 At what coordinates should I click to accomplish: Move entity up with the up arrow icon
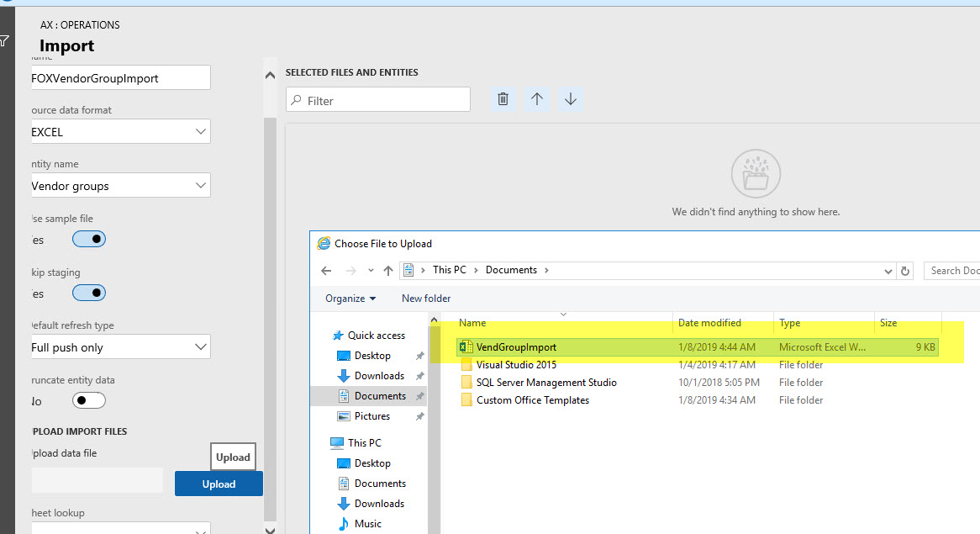(536, 98)
